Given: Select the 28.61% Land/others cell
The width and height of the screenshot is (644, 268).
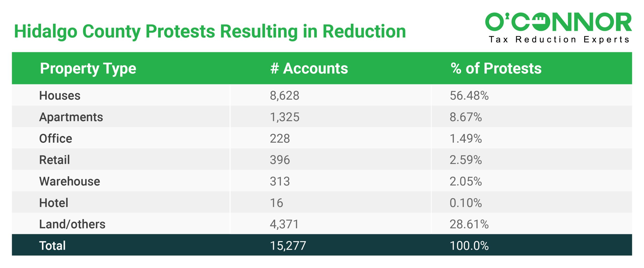Looking at the screenshot, I should coord(469,224).
